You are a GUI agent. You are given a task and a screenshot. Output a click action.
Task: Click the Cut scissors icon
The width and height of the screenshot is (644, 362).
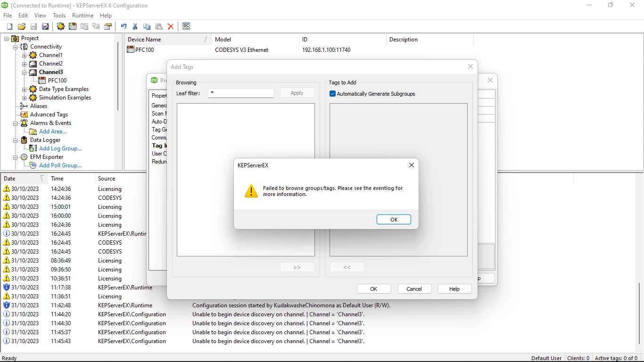pyautogui.click(x=135, y=26)
